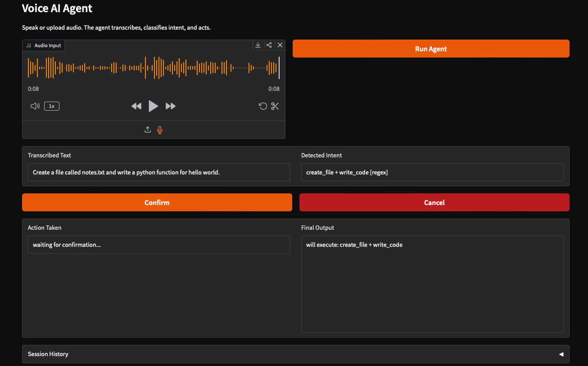
Task: Rewind the audio playback
Action: (136, 106)
